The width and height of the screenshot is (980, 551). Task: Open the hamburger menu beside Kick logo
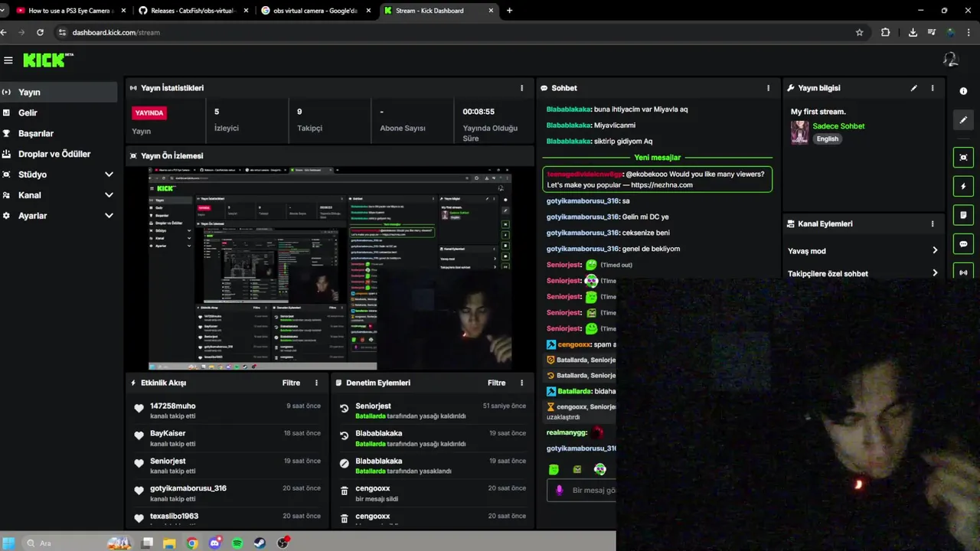point(8,60)
